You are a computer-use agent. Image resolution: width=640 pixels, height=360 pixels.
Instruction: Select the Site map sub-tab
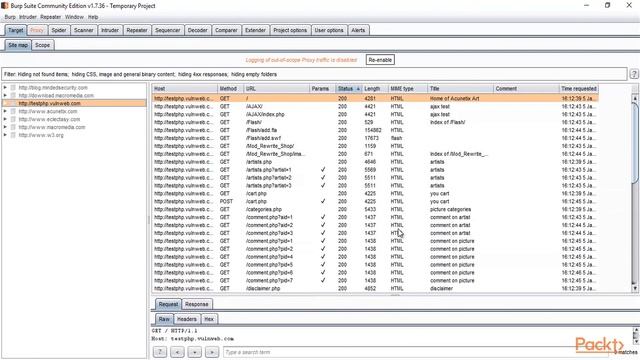coord(18,45)
